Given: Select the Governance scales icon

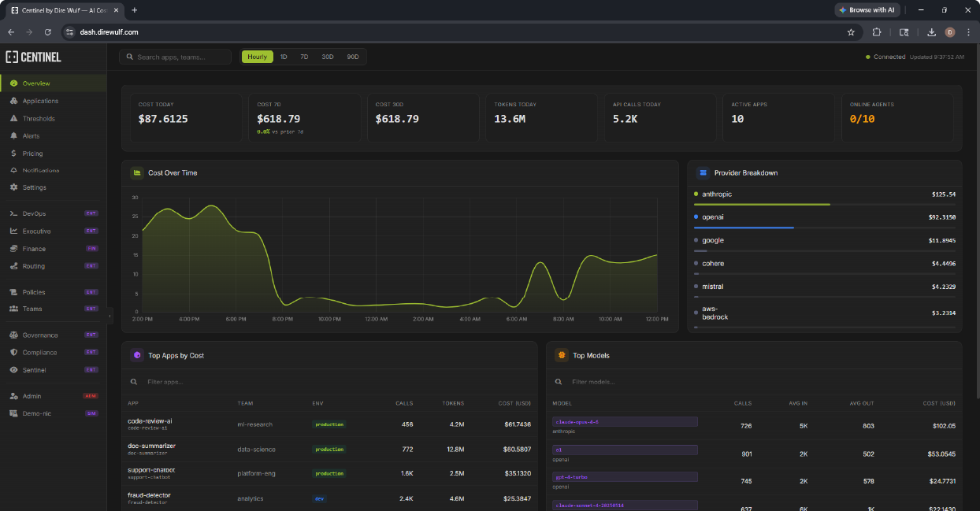Looking at the screenshot, I should tap(14, 335).
